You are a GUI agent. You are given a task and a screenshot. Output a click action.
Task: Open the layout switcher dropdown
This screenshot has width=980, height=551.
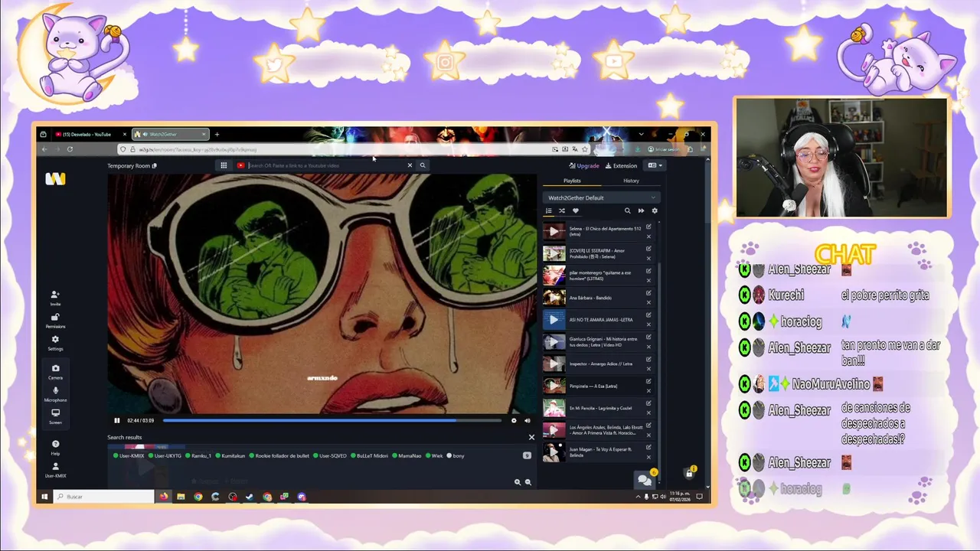655,165
